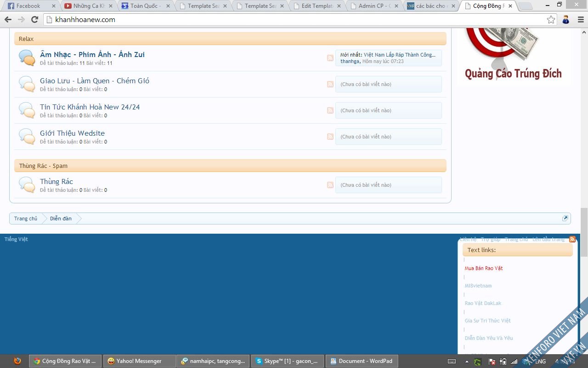The height and width of the screenshot is (368, 588).
Task: Click the Âm Nhạc forum speech bubble icon
Action: coord(27,58)
